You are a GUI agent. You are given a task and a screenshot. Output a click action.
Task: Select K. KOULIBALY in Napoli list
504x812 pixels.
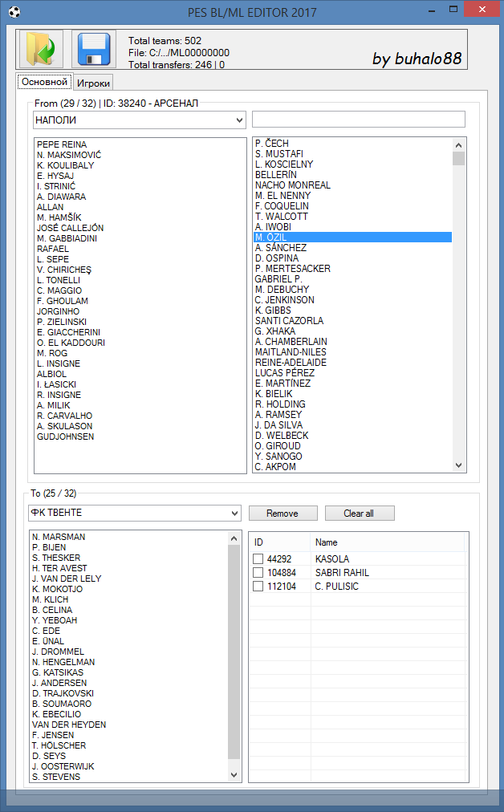tap(65, 165)
